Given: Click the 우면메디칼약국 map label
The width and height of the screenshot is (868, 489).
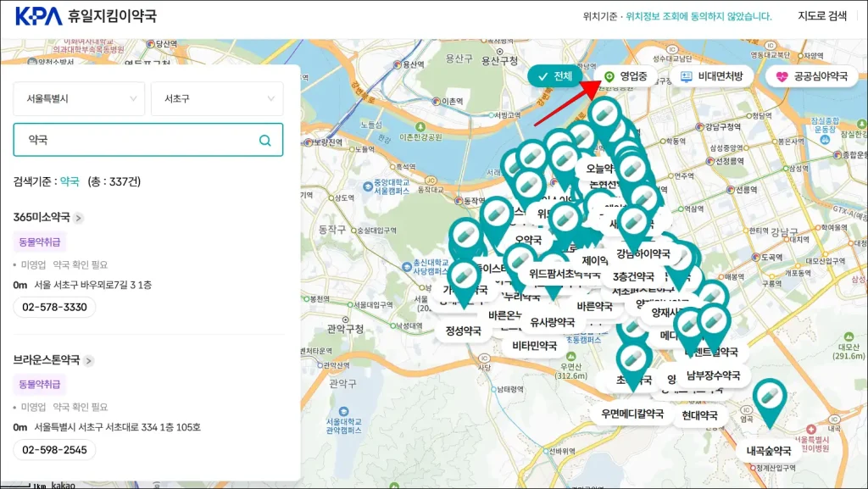Looking at the screenshot, I should tap(632, 414).
